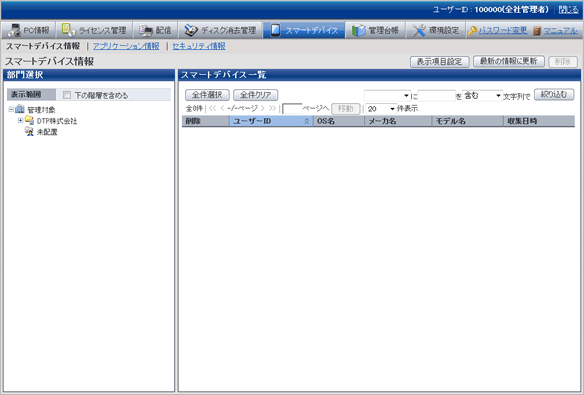Click the 収集日時 column header
This screenshot has height=395, width=584.
tap(539, 121)
